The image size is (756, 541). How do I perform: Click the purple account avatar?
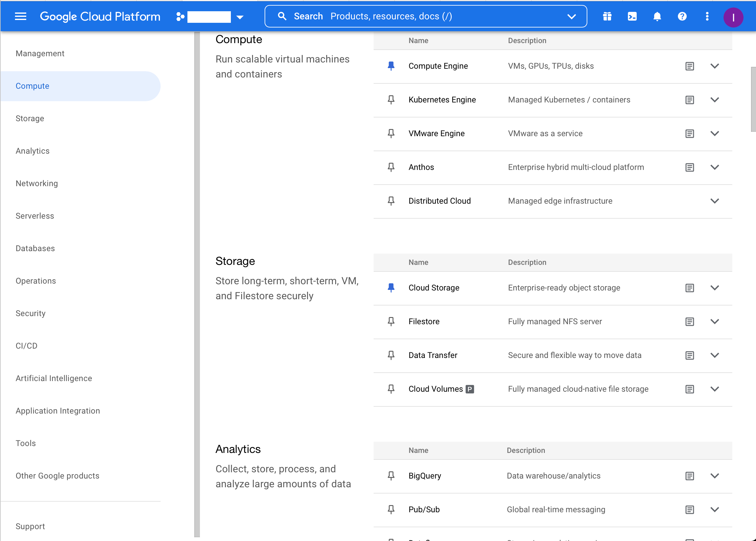[733, 17]
